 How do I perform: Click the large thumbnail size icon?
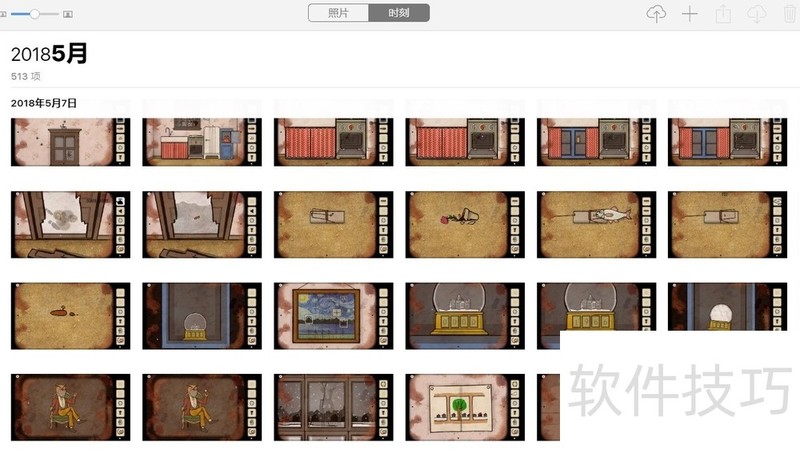[x=67, y=14]
